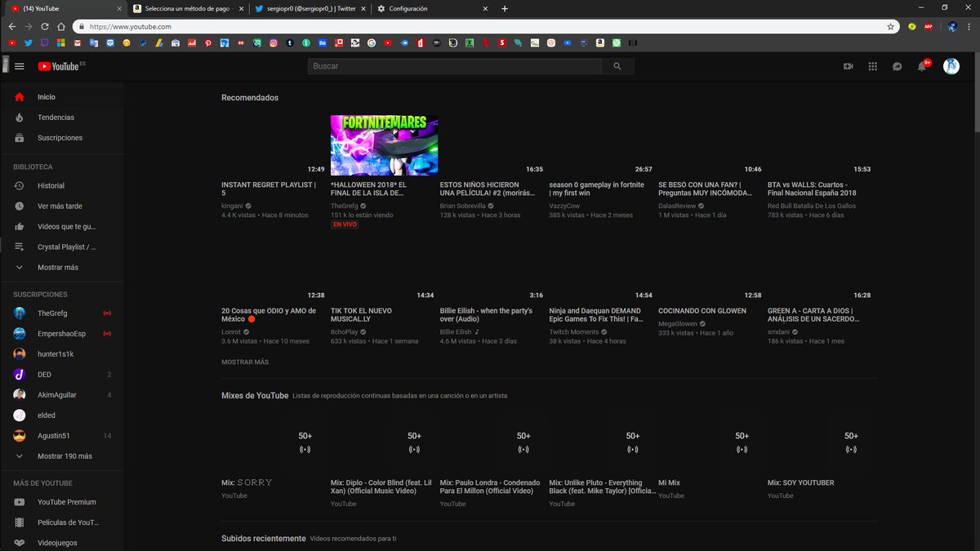The image size is (980, 551).
Task: Bookmark this page with the star icon
Action: (x=890, y=26)
